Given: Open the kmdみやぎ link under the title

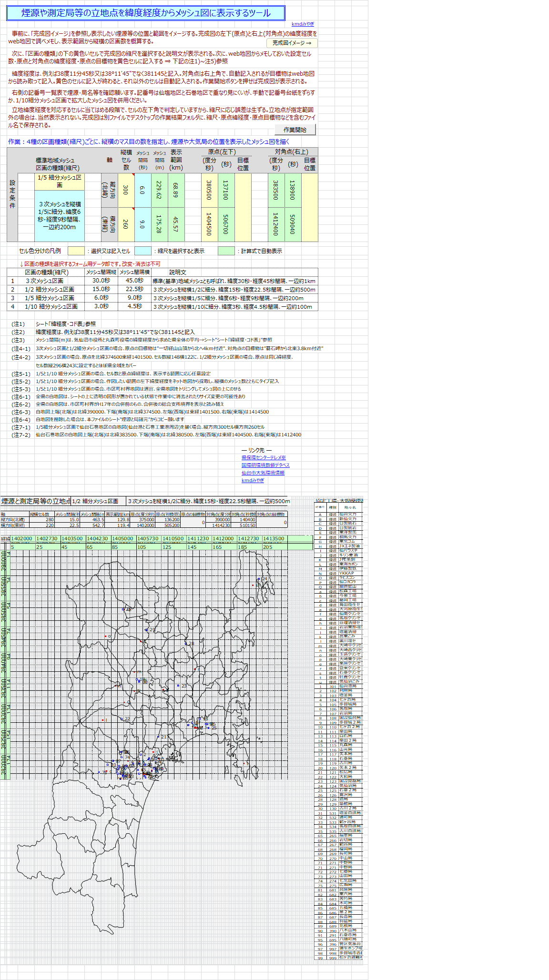Looking at the screenshot, I should pos(303,24).
